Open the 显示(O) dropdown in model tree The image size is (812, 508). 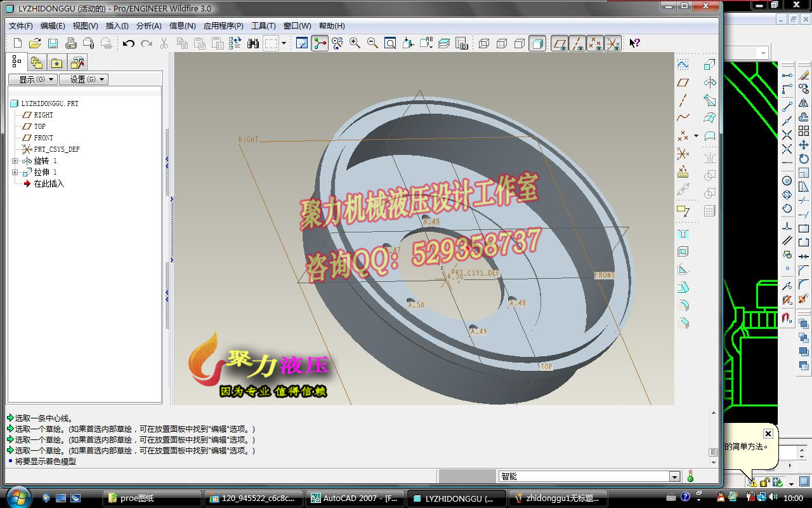pos(32,79)
